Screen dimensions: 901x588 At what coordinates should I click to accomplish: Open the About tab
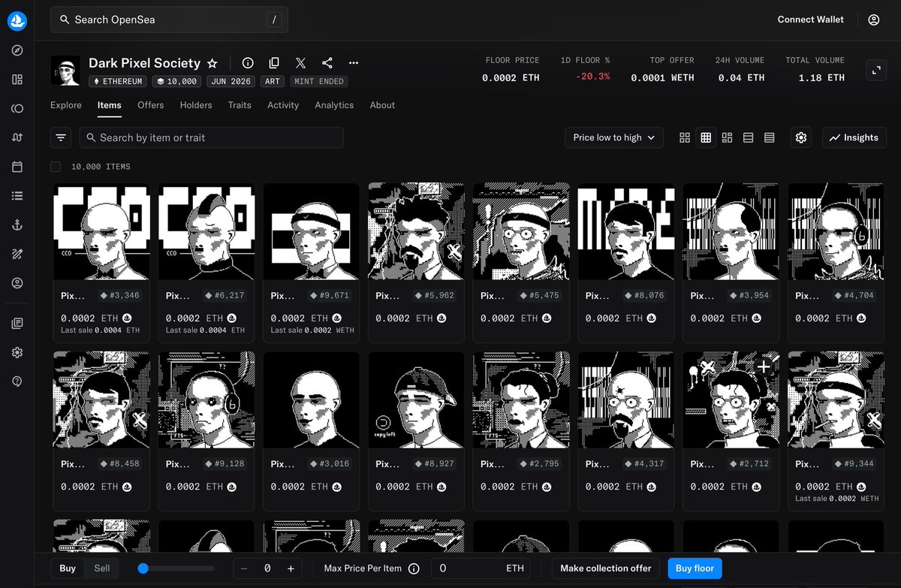click(382, 105)
